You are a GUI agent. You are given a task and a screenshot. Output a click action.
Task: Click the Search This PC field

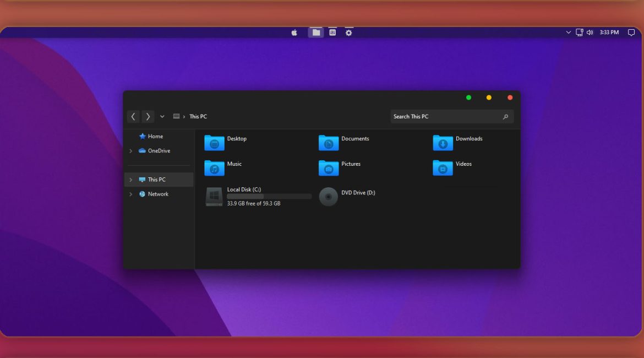coord(446,117)
